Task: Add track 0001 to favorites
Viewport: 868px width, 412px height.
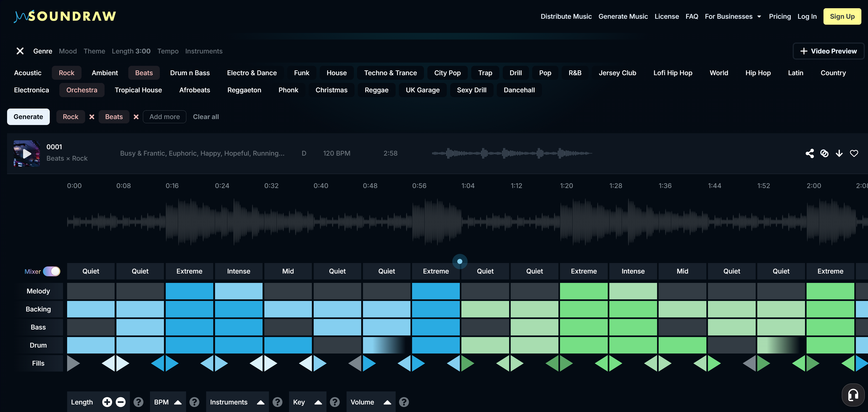Action: pos(855,153)
